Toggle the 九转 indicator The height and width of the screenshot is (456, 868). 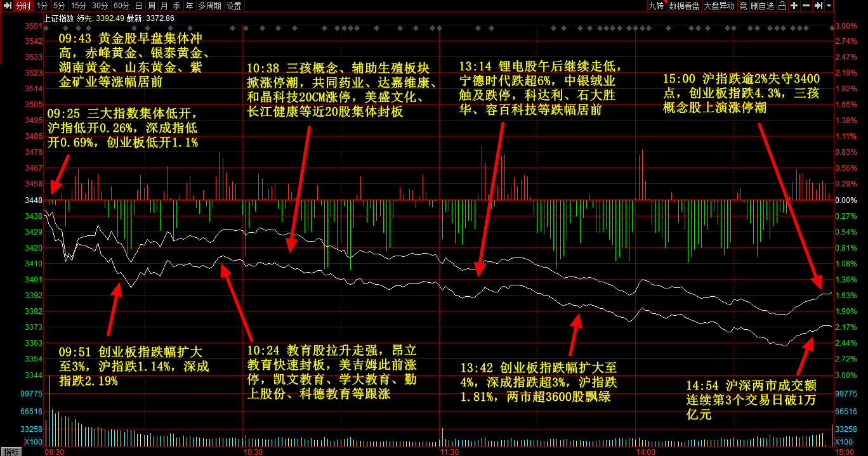(656, 6)
